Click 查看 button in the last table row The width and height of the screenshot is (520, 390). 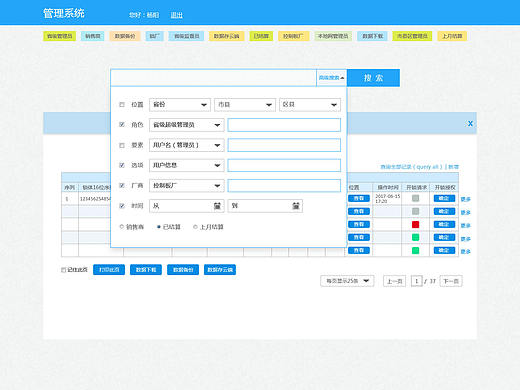click(x=359, y=250)
